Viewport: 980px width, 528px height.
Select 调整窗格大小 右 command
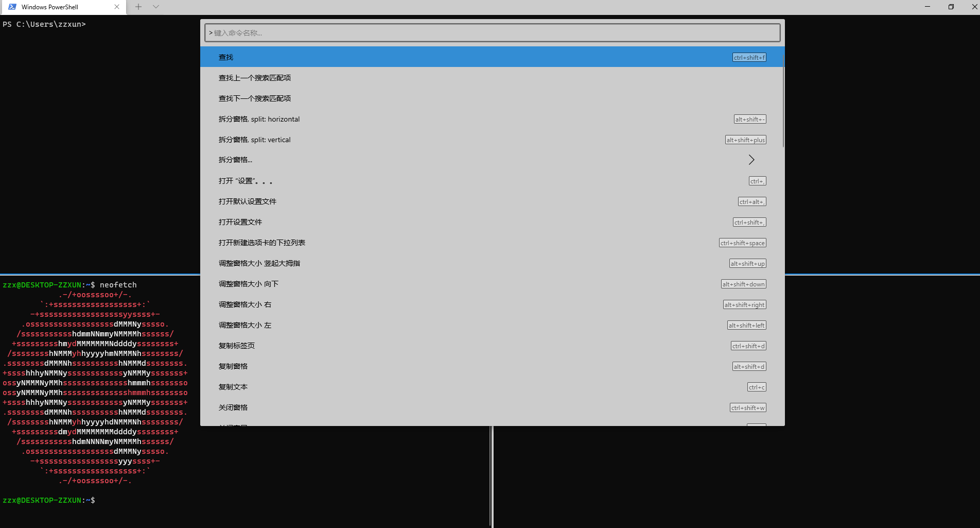(x=492, y=304)
